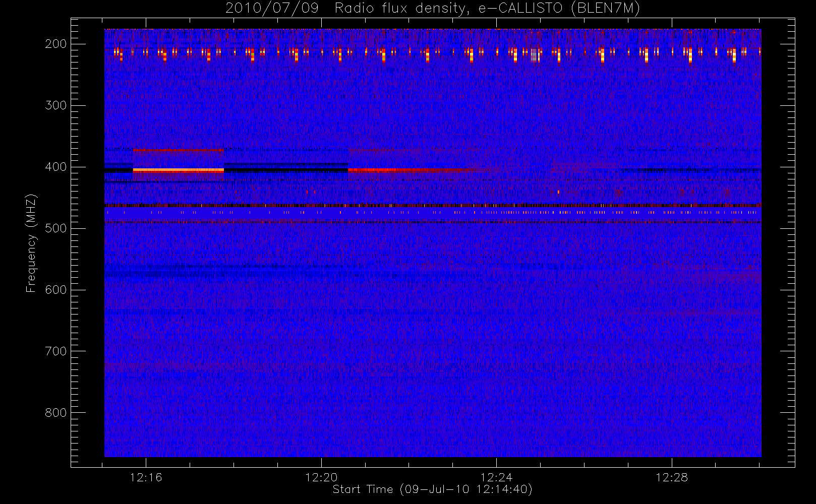Select the '500' frequency axis label
This screenshot has width=816, height=504.
(x=56, y=228)
